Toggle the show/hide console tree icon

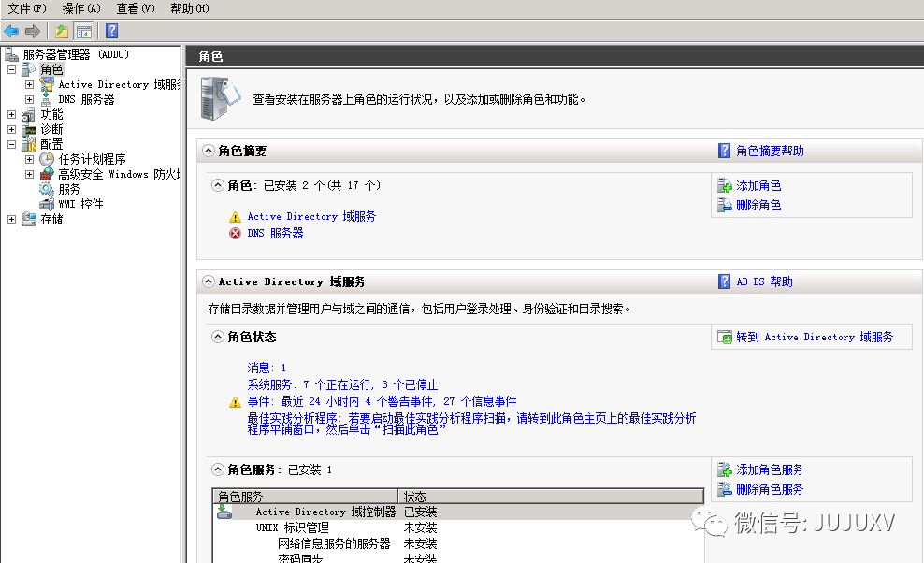click(x=84, y=31)
